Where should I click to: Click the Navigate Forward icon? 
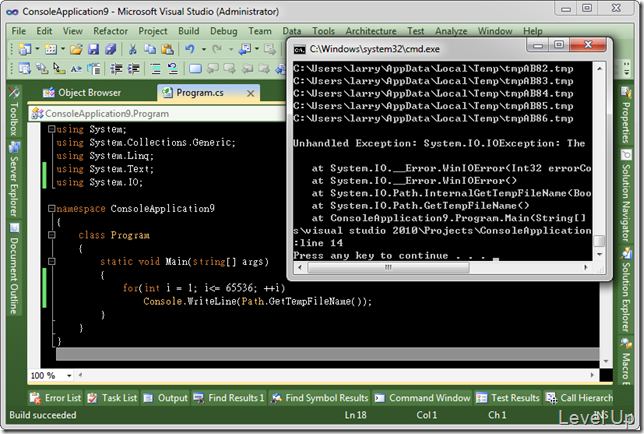click(270, 49)
